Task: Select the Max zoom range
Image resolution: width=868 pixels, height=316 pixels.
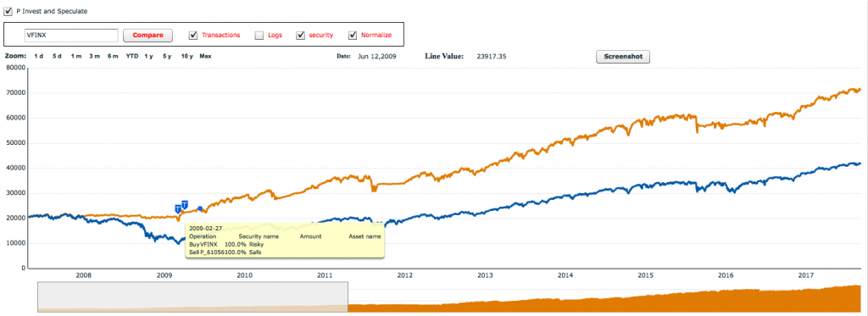Action: [x=205, y=56]
